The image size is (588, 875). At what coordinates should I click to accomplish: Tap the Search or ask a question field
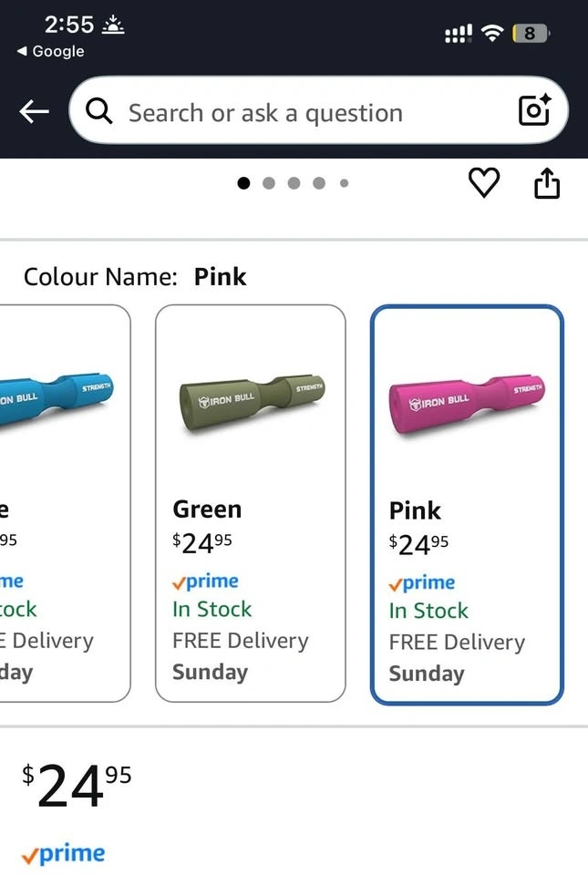point(301,113)
